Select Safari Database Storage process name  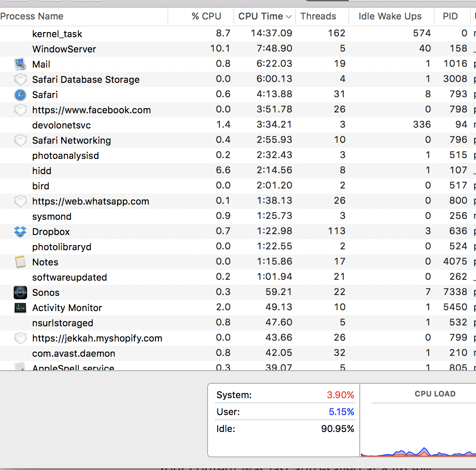(86, 79)
